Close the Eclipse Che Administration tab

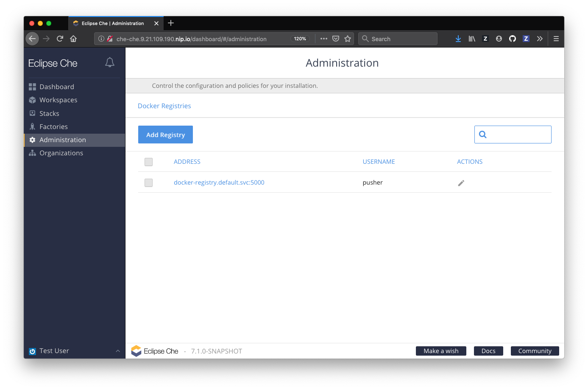[x=156, y=23]
